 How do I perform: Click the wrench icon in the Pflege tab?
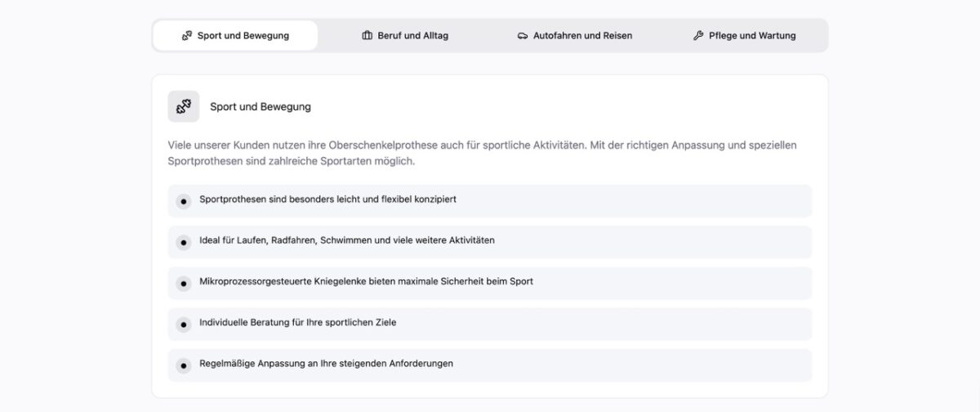[698, 36]
